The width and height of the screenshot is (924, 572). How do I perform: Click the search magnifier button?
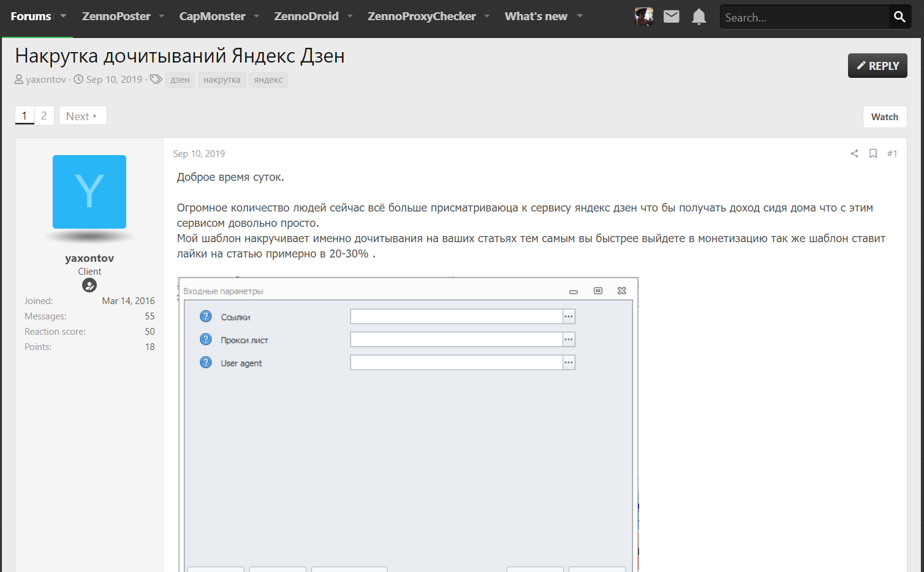coord(899,17)
